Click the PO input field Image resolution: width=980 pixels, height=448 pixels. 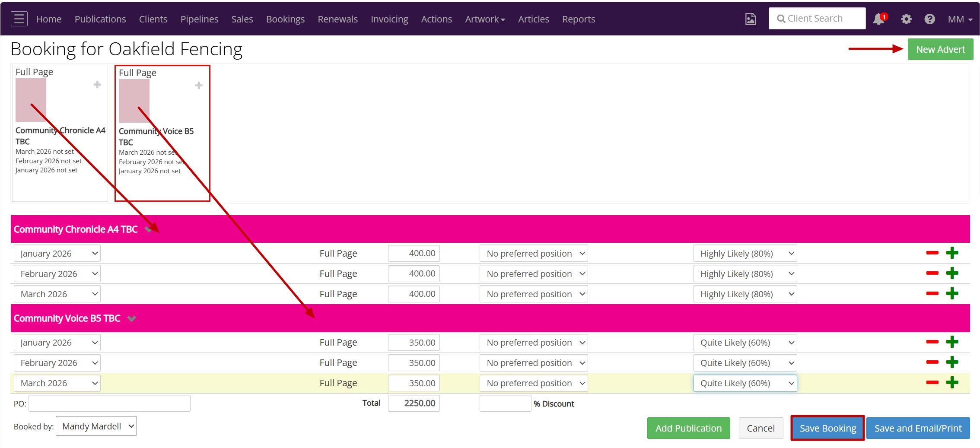tap(109, 404)
